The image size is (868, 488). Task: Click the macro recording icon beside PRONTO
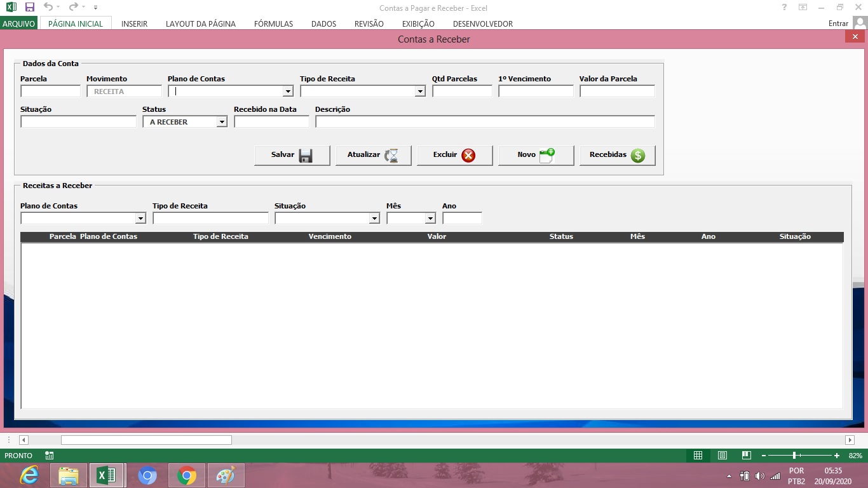(50, 456)
